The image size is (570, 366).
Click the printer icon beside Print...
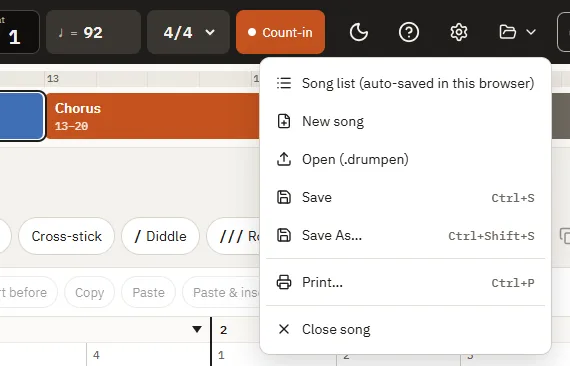pos(284,282)
